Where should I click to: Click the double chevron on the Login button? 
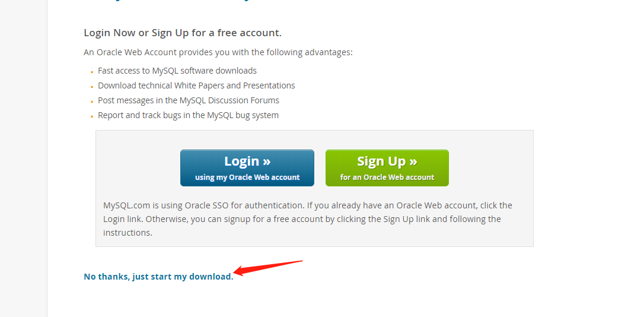[266, 161]
